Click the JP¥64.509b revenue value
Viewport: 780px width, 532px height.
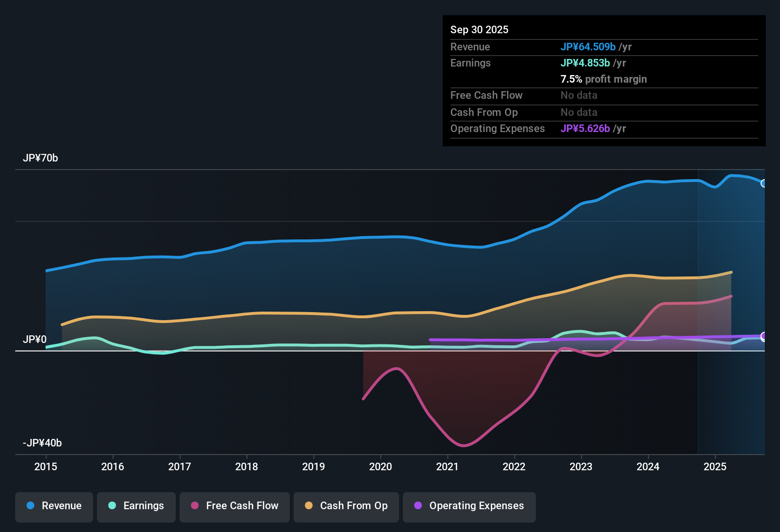coord(589,47)
